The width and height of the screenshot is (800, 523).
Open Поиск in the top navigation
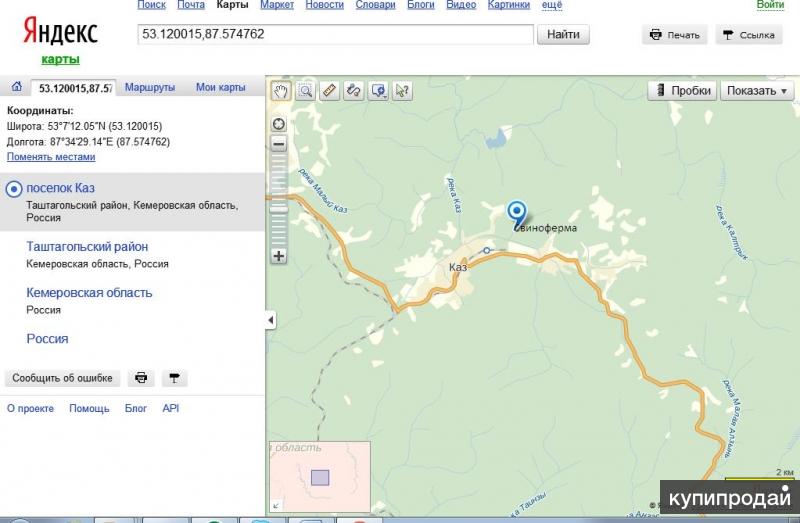[x=152, y=5]
